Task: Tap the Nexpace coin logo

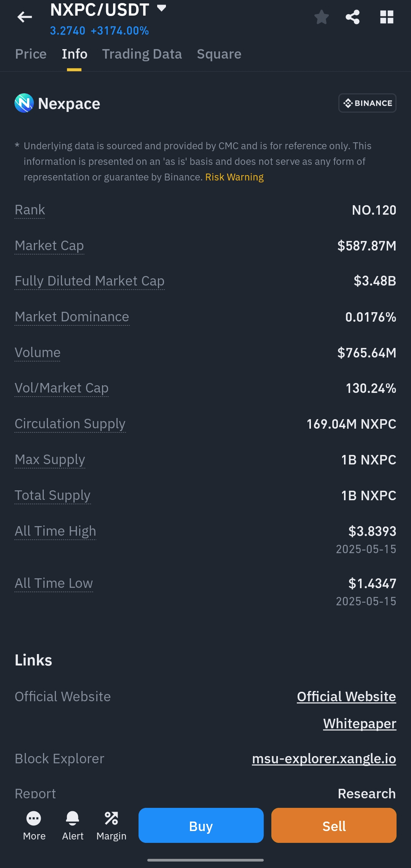Action: (x=24, y=103)
